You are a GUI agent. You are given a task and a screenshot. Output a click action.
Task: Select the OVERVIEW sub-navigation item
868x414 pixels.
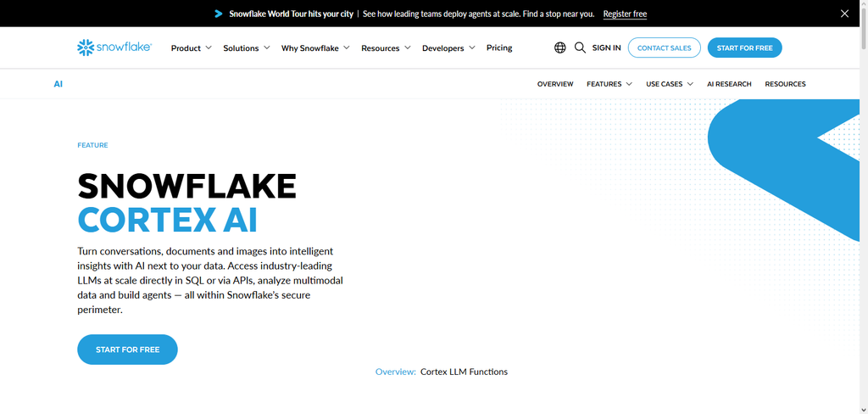pyautogui.click(x=555, y=84)
